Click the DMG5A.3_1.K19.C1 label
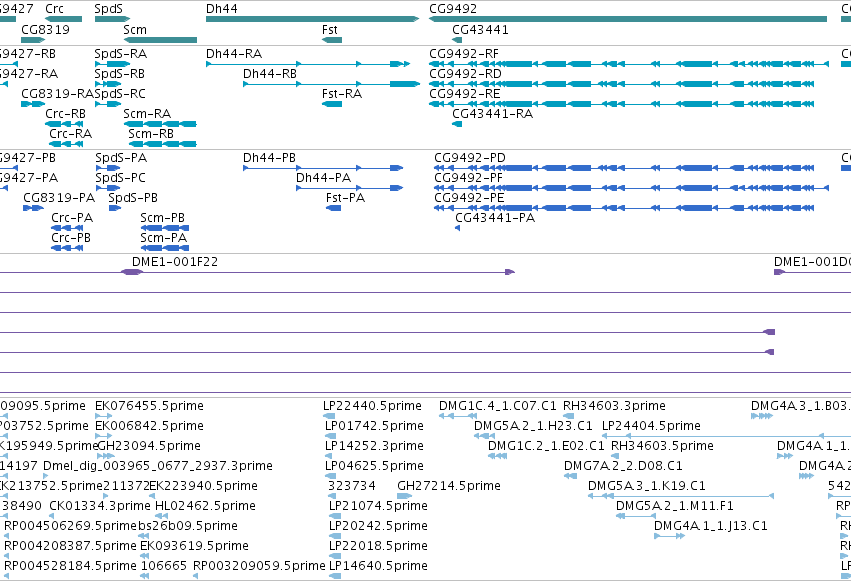The width and height of the screenshot is (851, 581). 646,486
